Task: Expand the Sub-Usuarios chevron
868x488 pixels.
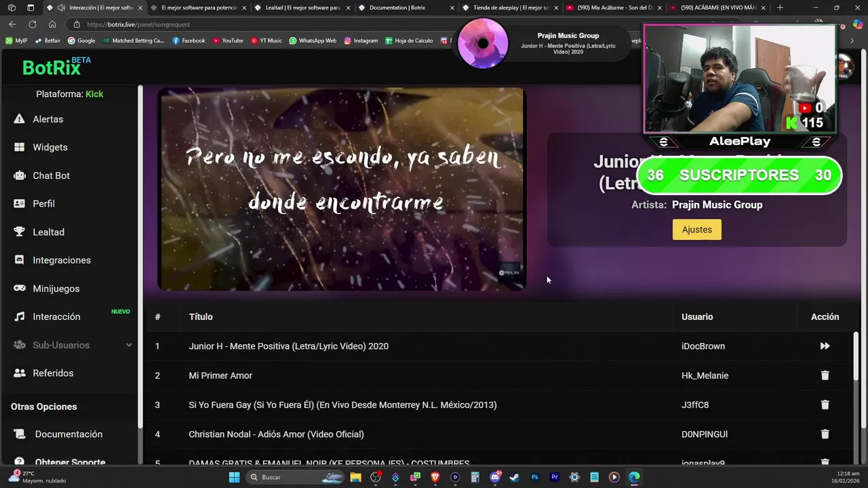Action: pyautogui.click(x=129, y=345)
